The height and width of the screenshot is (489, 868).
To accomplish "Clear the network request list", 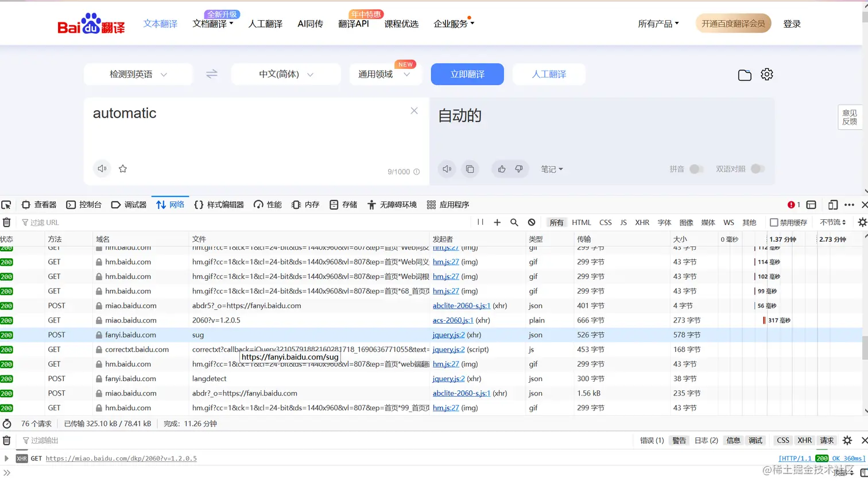I will [x=6, y=223].
